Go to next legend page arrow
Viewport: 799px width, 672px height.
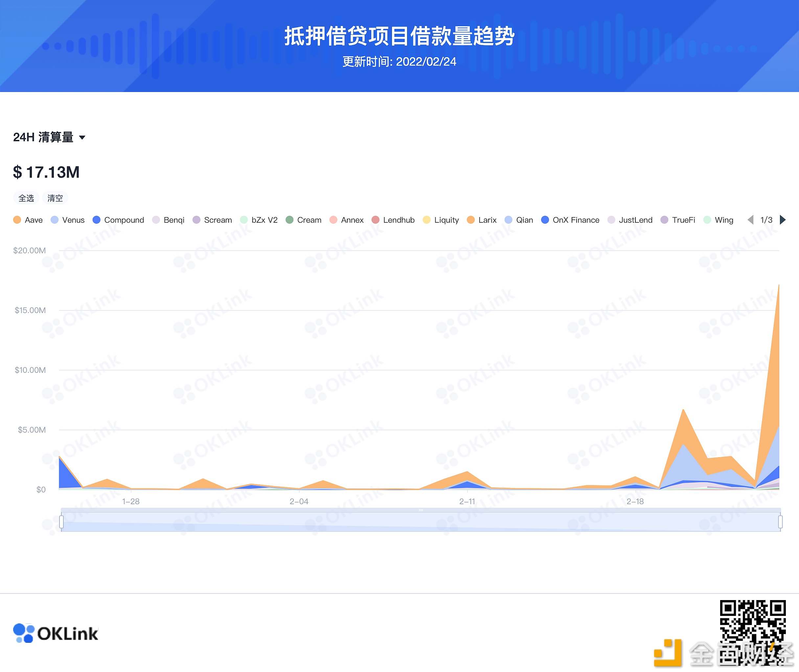click(x=783, y=220)
